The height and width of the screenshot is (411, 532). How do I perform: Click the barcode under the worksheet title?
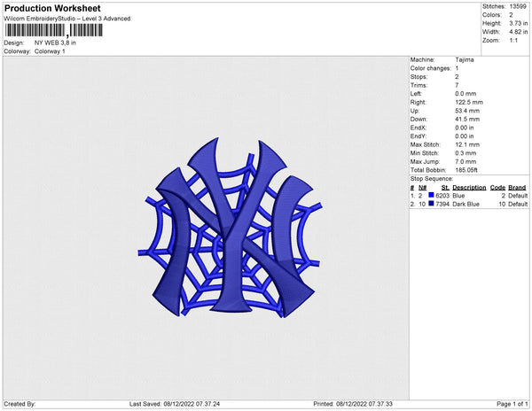[53, 30]
